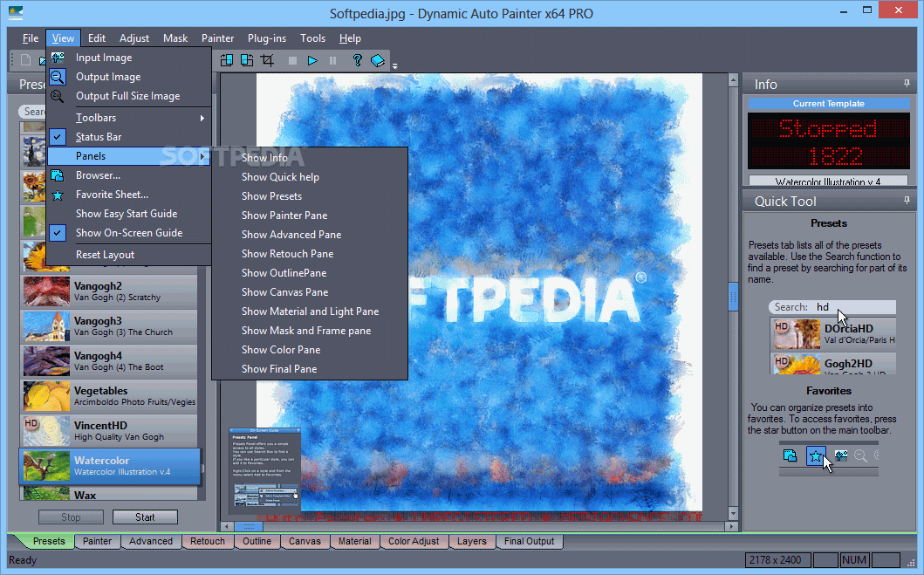The width and height of the screenshot is (924, 575).
Task: Switch to the Painter tab
Action: click(x=97, y=541)
